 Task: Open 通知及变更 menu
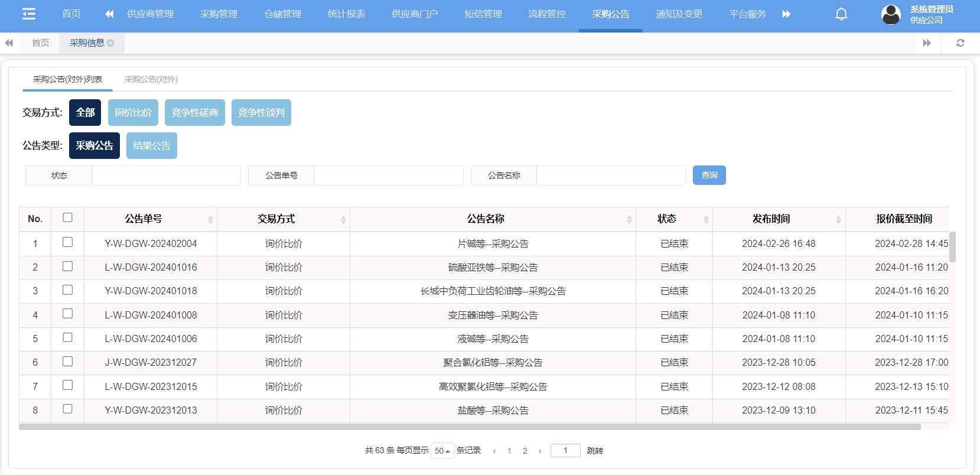coord(679,14)
